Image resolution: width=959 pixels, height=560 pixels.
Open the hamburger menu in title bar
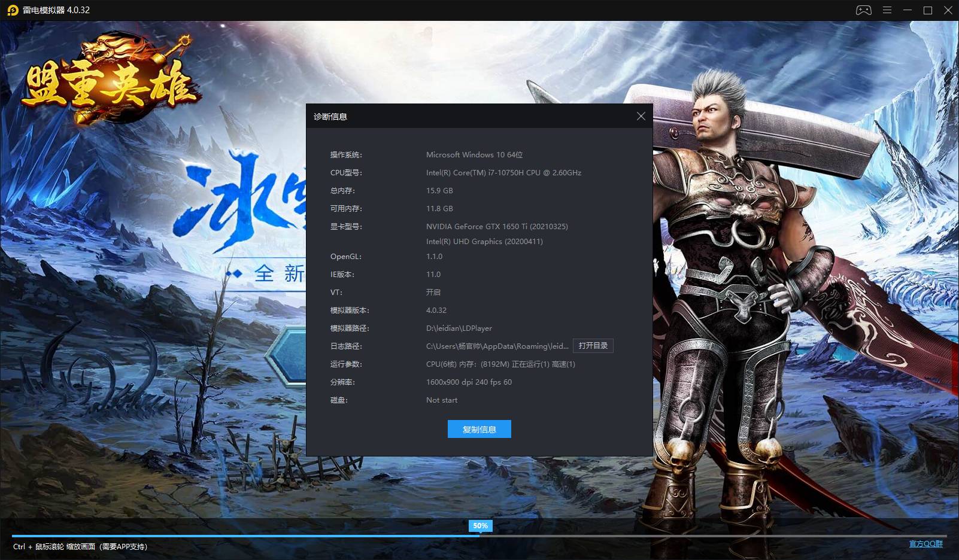tap(887, 10)
